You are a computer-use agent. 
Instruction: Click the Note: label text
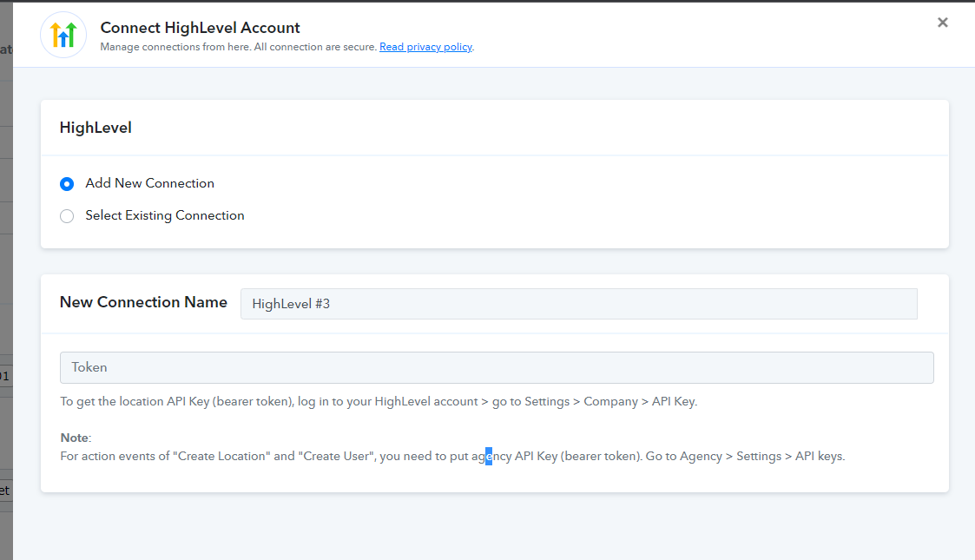point(76,438)
